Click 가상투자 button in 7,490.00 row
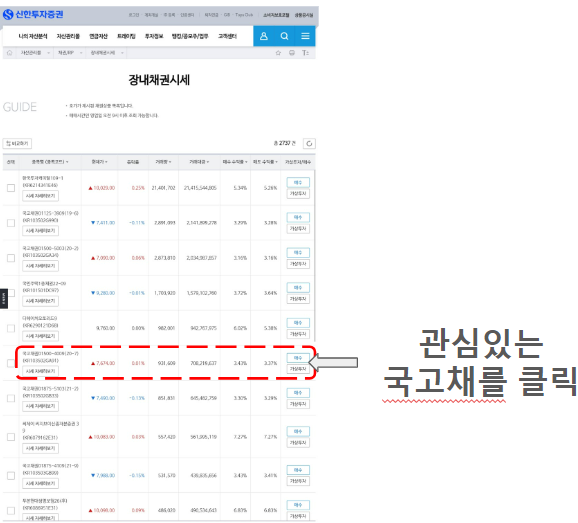Image resolution: width=578 pixels, height=523 pixels. (x=298, y=404)
